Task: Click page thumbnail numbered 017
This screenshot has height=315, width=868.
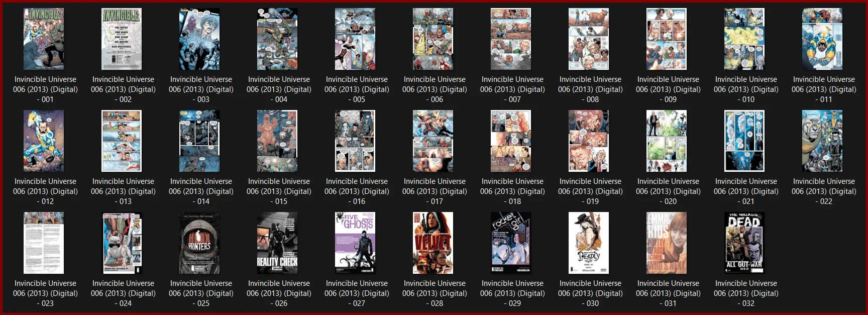Action: pyautogui.click(x=433, y=141)
